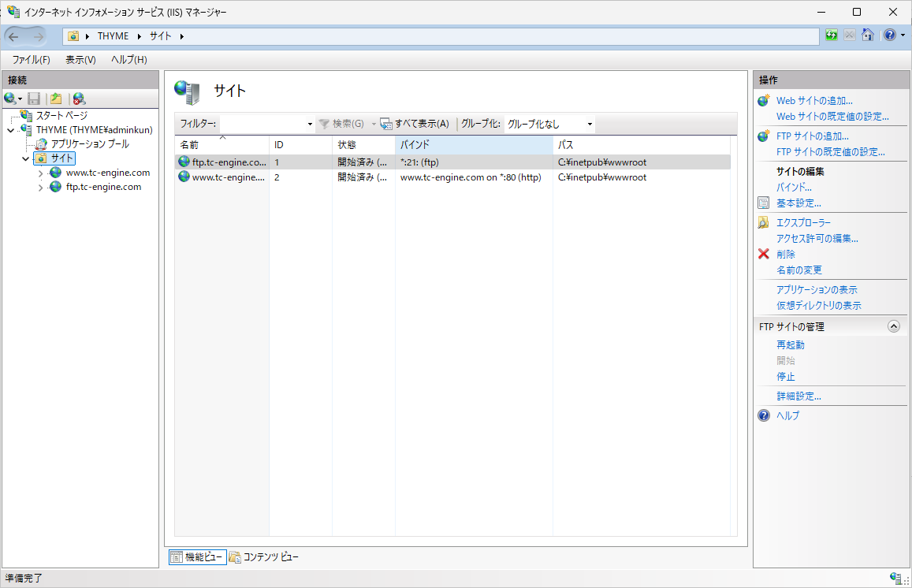The width and height of the screenshot is (912, 588).
Task: Sort by ID column header
Action: coord(300,145)
